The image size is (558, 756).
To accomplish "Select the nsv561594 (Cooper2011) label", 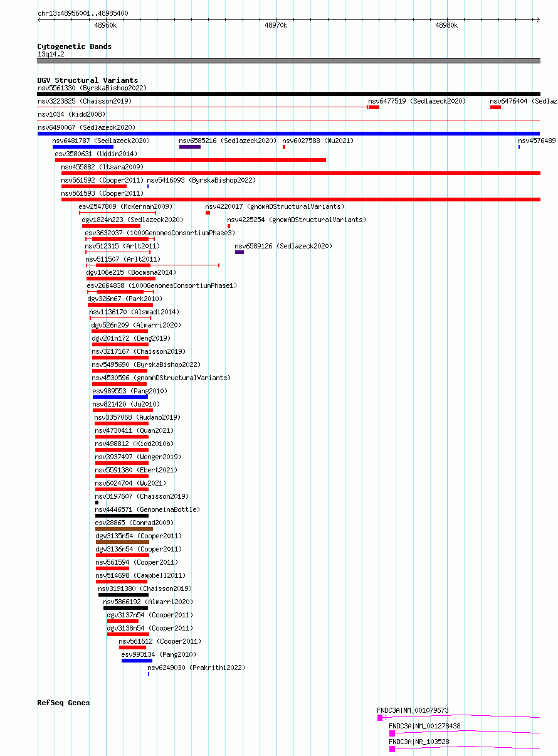I will click(137, 562).
